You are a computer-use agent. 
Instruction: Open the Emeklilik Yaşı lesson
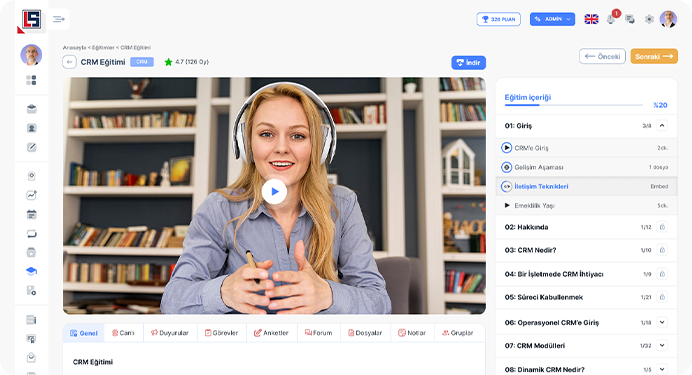pyautogui.click(x=586, y=206)
